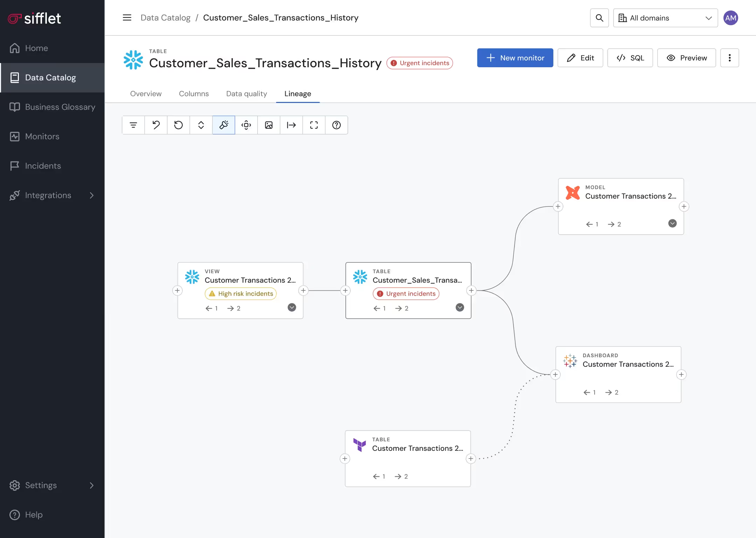Viewport: 756px width, 538px height.
Task: Toggle the Preview eye button
Action: (x=686, y=58)
